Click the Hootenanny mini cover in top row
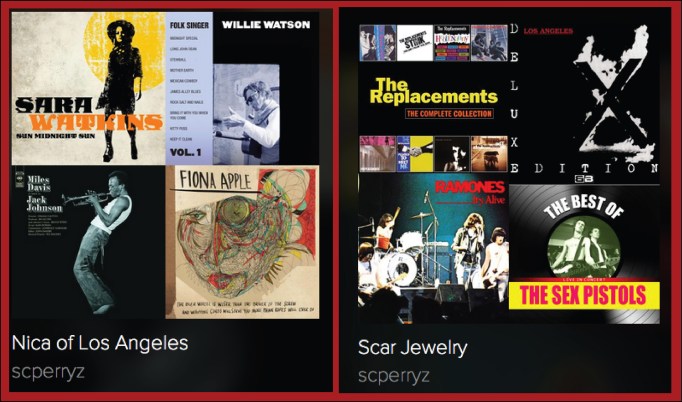This screenshot has width=682, height=402. pos(452,43)
